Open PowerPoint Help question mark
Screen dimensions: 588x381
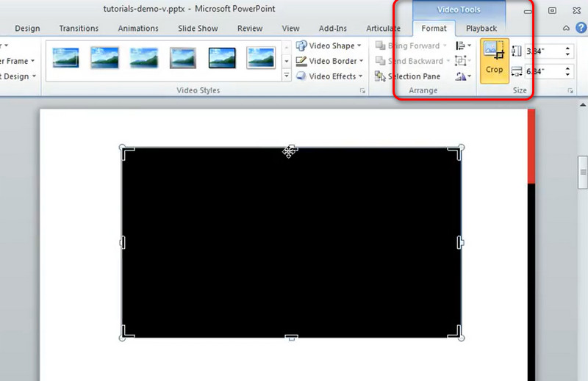click(581, 28)
